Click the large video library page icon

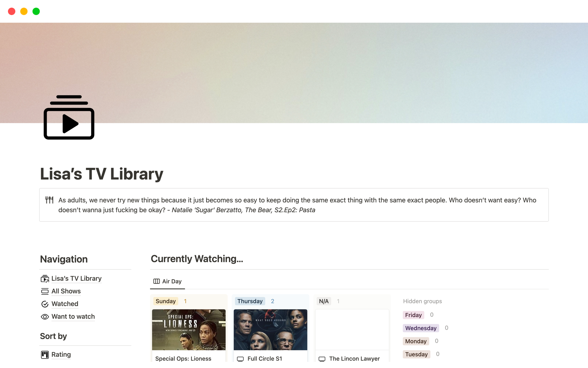69,117
